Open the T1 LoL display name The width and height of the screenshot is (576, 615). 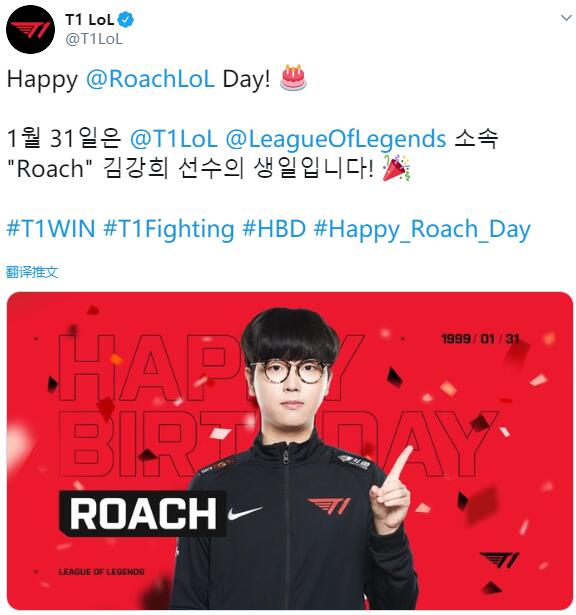[89, 20]
